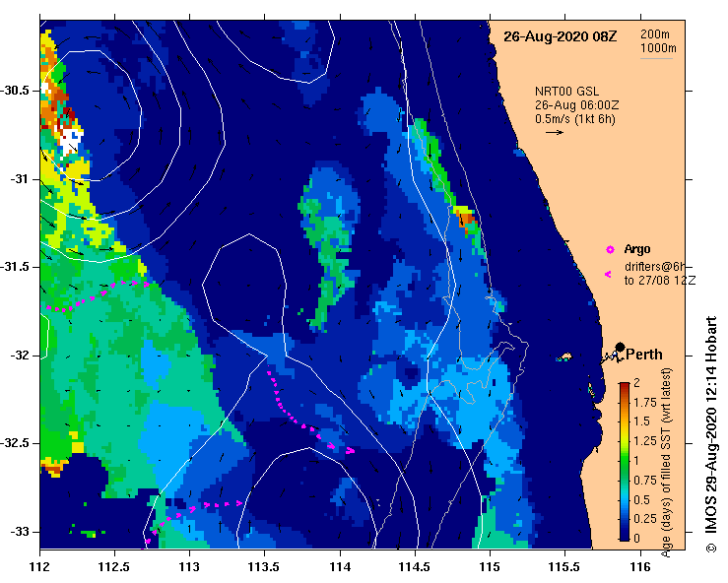Click the magenta Argo circle legend marker
This screenshot has height=583, width=728.
[610, 250]
